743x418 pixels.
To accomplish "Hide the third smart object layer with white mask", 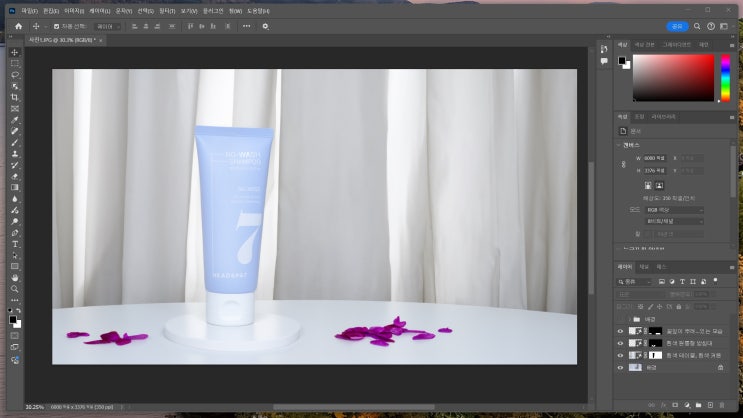I will 620,355.
